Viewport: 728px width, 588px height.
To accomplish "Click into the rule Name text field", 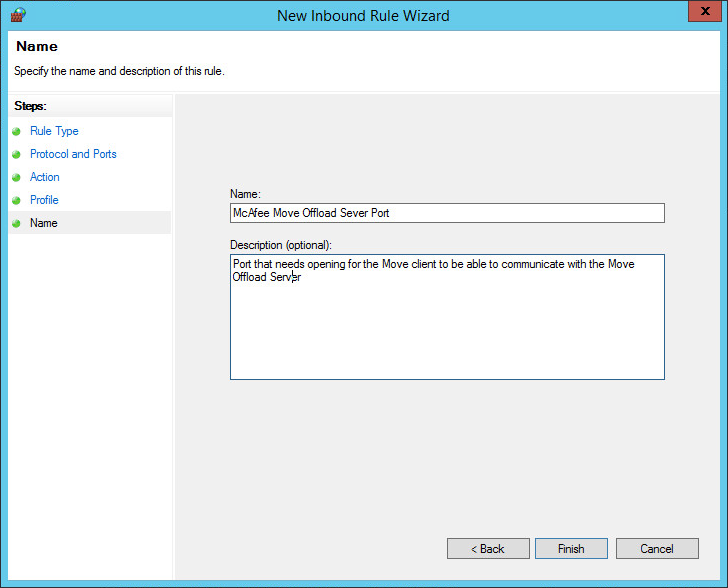I will [x=447, y=213].
